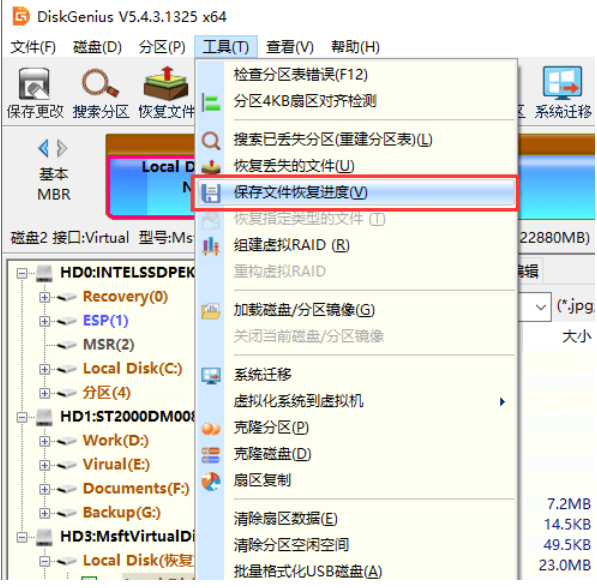Choose 清除扇区数据(E) menu entry
Screen dimensions: 597x588
click(356, 519)
